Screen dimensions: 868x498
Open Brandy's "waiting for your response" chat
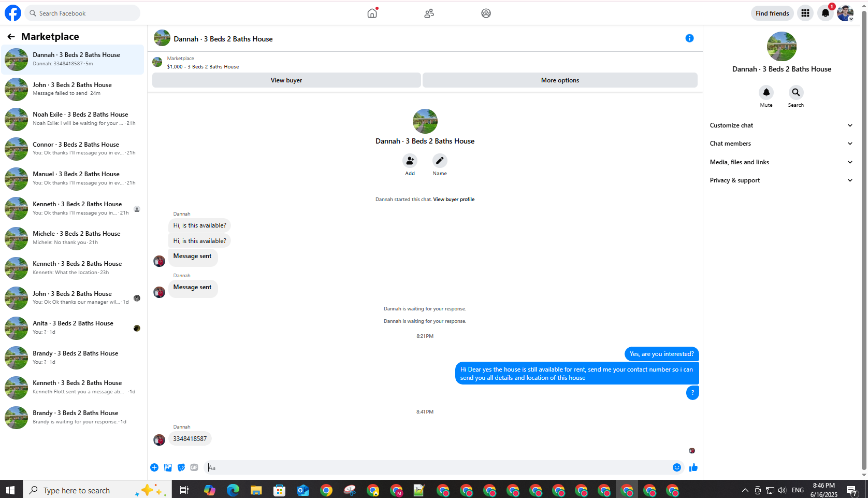coord(73,418)
